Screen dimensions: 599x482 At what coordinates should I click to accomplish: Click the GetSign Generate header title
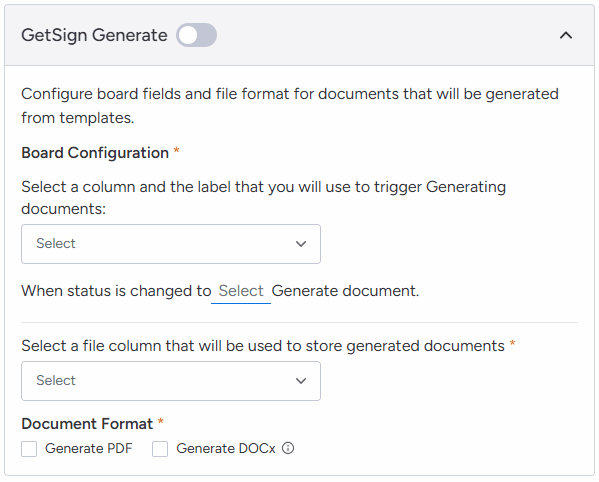pyautogui.click(x=94, y=35)
